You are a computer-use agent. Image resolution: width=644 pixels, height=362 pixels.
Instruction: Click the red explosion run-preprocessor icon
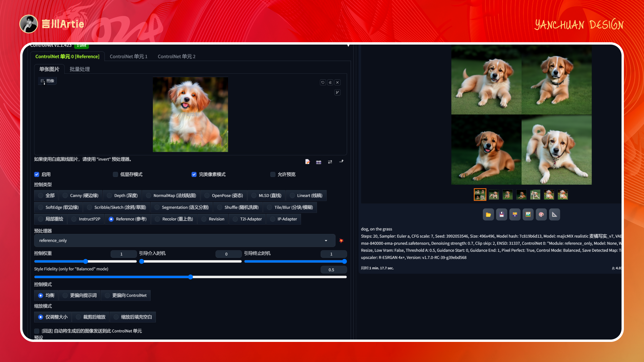coord(341,241)
